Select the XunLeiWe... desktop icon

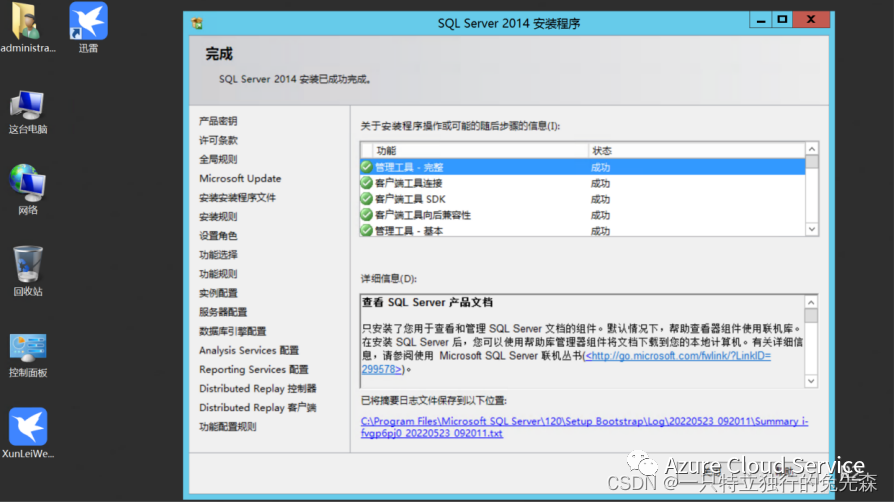(27, 434)
